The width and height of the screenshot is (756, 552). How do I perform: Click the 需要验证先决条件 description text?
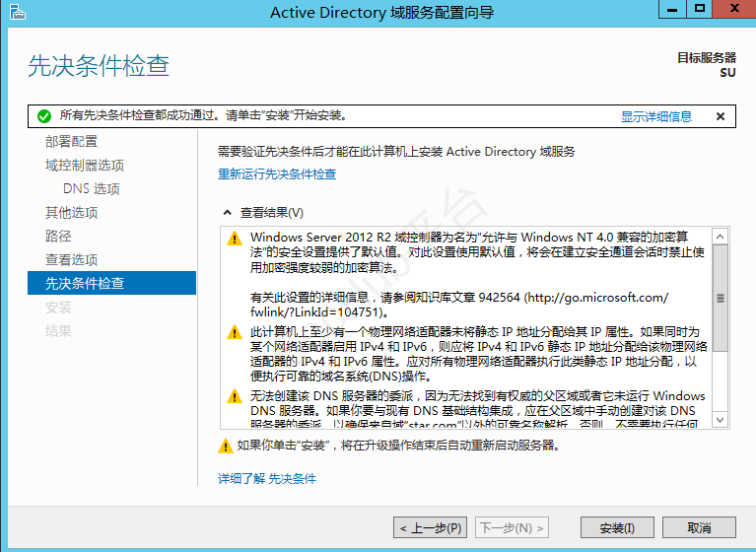tap(396, 152)
